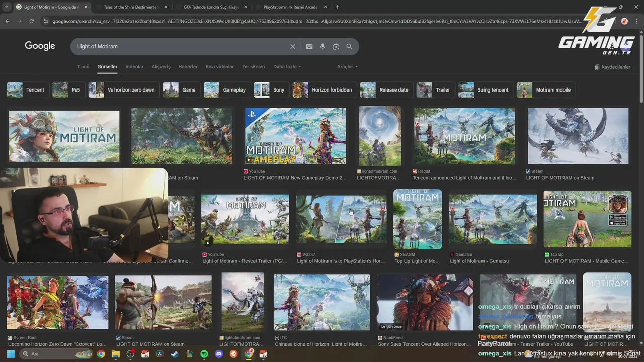Image resolution: width=644 pixels, height=362 pixels.
Task: Filter images by the Sony chip
Action: (x=271, y=90)
